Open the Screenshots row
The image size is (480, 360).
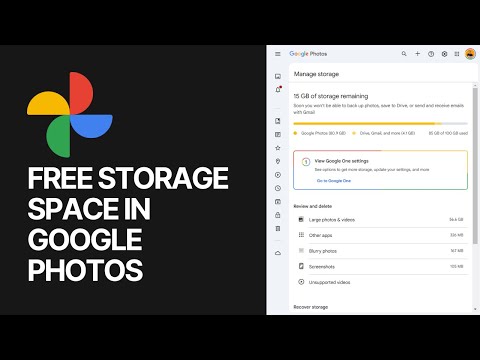[x=381, y=267]
